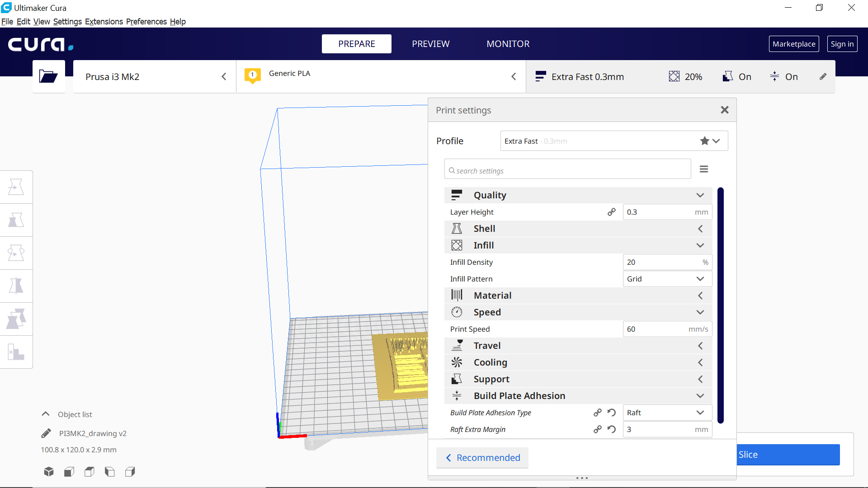Switch to front view icon

coord(69,472)
